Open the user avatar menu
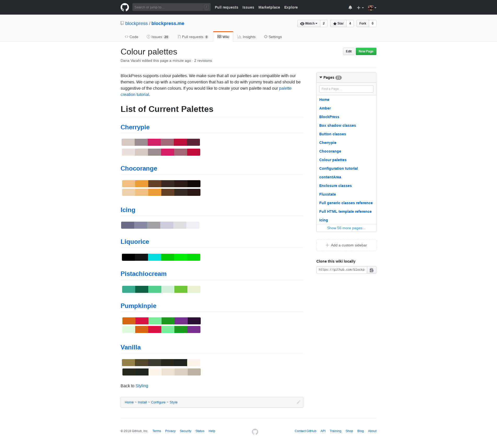Image resolution: width=497 pixels, height=448 pixels. tap(372, 8)
